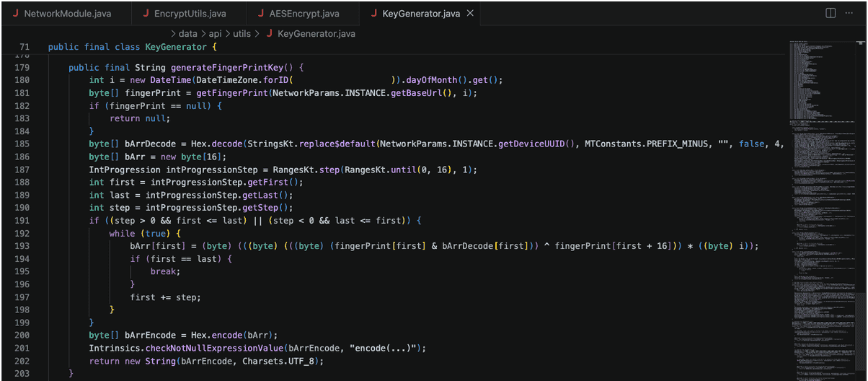Open the 'api' breadcrumb segment
The height and width of the screenshot is (381, 868).
coord(216,34)
